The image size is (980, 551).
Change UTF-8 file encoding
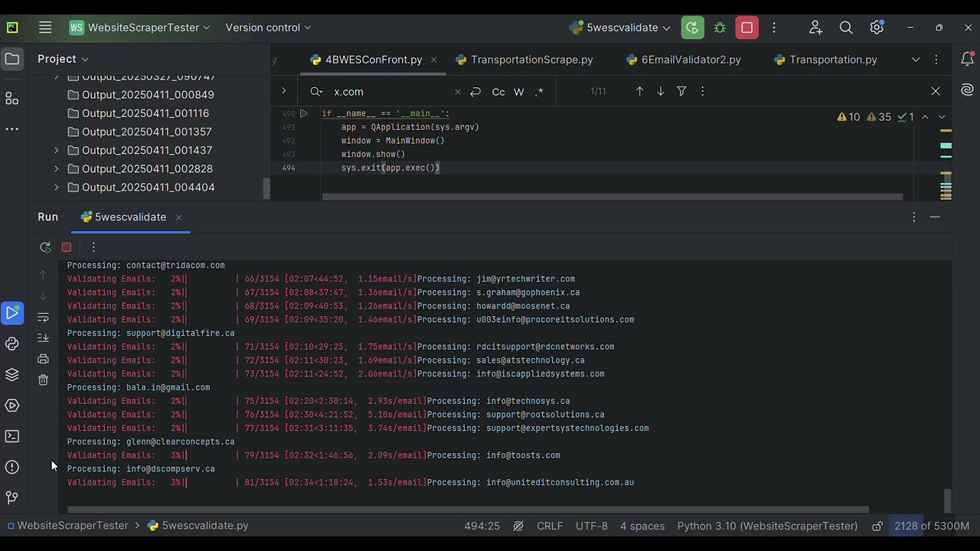(592, 526)
